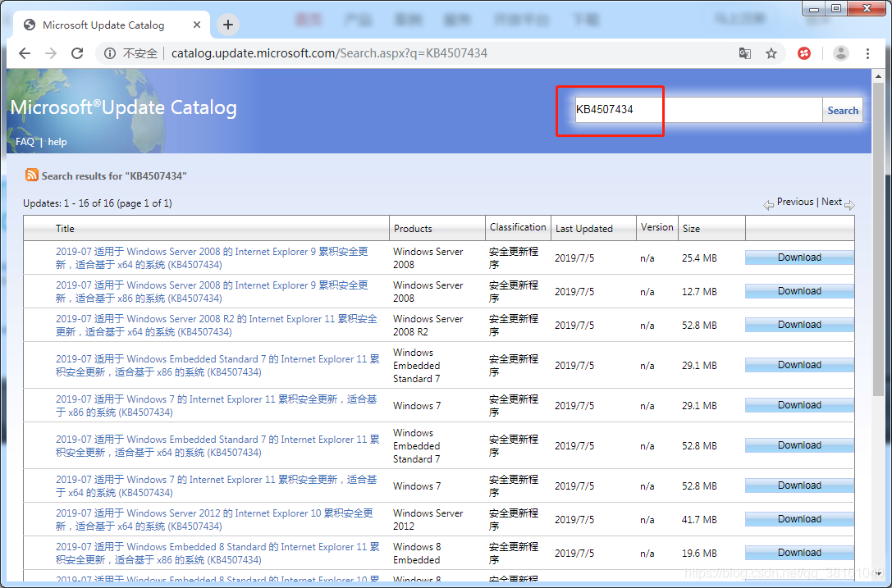The height and width of the screenshot is (588, 892).
Task: Open Server 2008 IE9 x86 update link
Action: click(x=212, y=292)
